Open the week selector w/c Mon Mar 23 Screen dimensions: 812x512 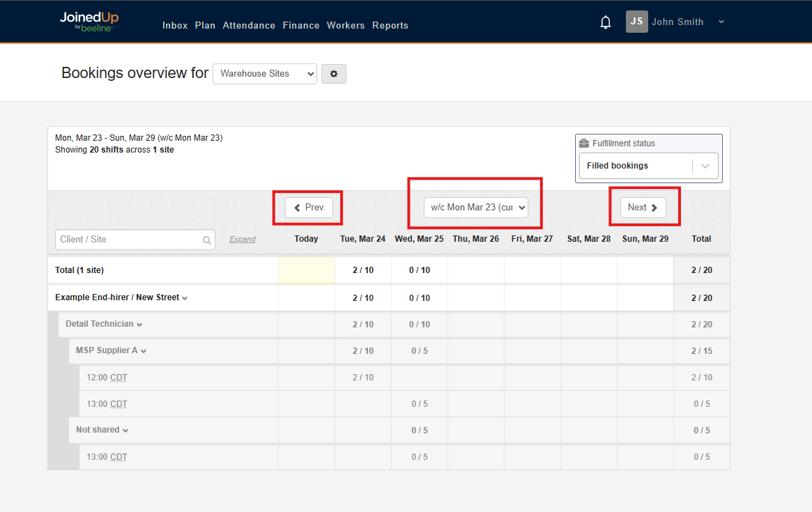(x=476, y=208)
